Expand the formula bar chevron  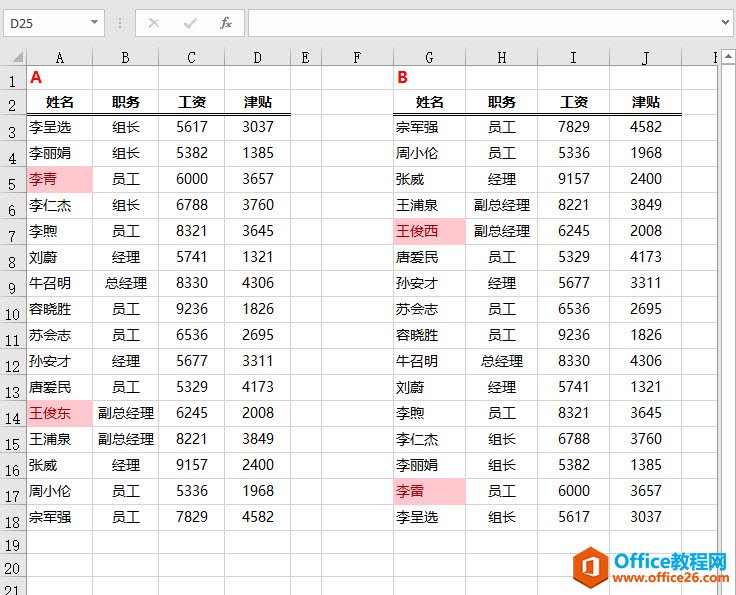coord(726,23)
